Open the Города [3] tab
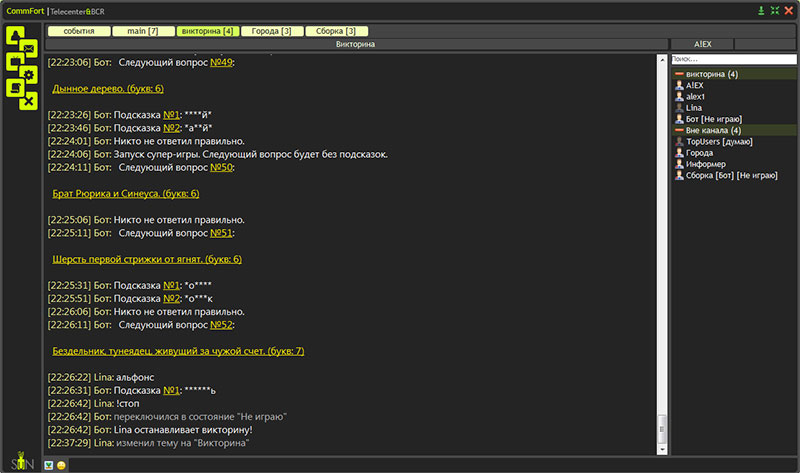The height and width of the screenshot is (473, 800). pos(272,31)
